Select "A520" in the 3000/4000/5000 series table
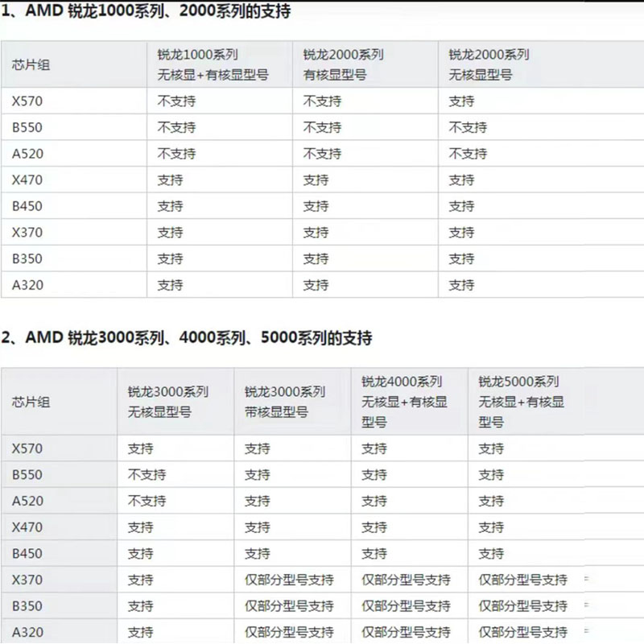The width and height of the screenshot is (644, 644). pos(27,501)
